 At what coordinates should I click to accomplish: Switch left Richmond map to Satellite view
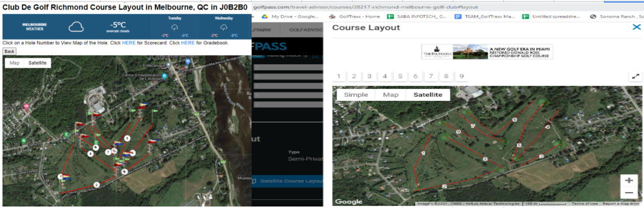[37, 63]
